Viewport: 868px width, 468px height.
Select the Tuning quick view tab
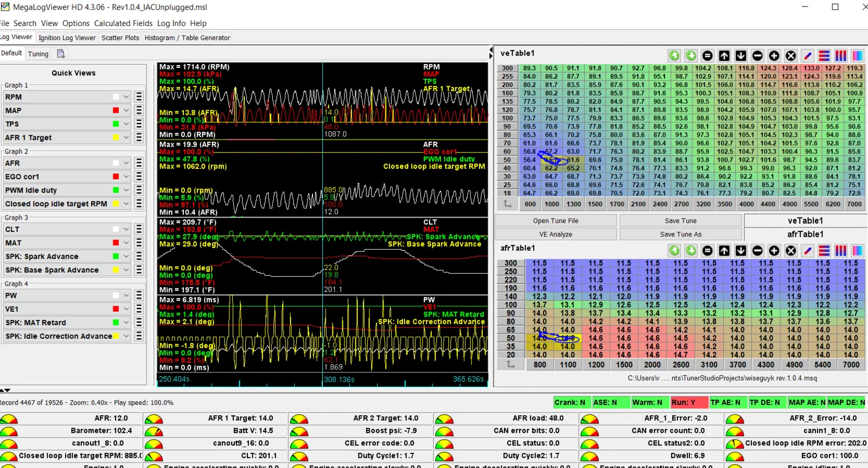tap(39, 54)
